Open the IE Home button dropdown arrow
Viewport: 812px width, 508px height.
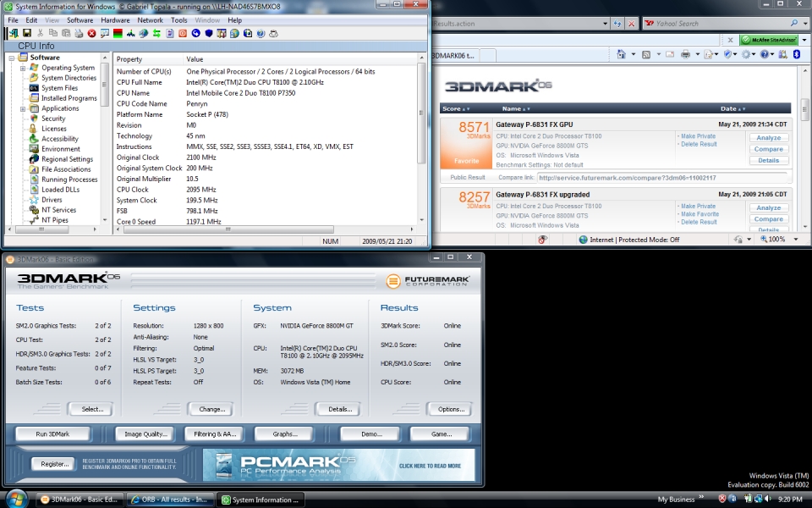[x=633, y=54]
